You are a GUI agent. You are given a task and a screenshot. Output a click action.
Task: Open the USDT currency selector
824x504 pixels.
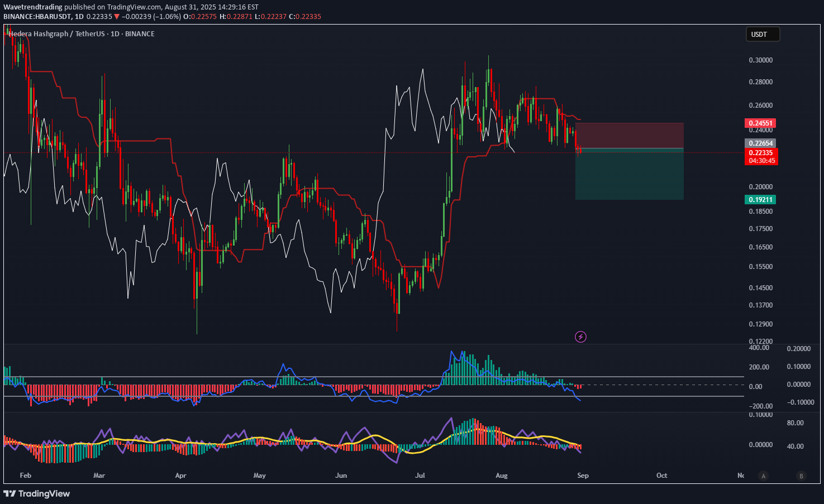point(763,34)
